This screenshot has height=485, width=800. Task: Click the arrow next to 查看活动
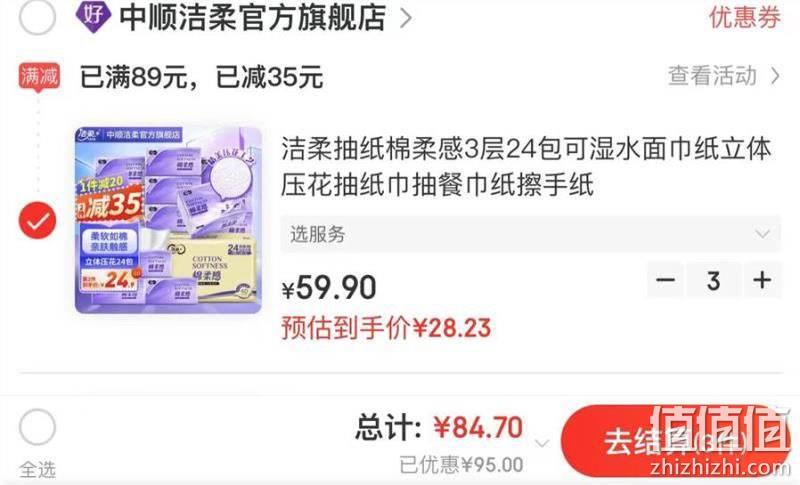[x=775, y=76]
